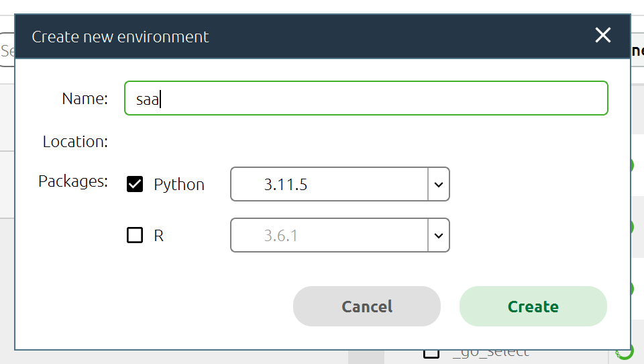Viewport: 644px width, 364px height.
Task: Click the Create new environment title bar
Action: [302, 36]
